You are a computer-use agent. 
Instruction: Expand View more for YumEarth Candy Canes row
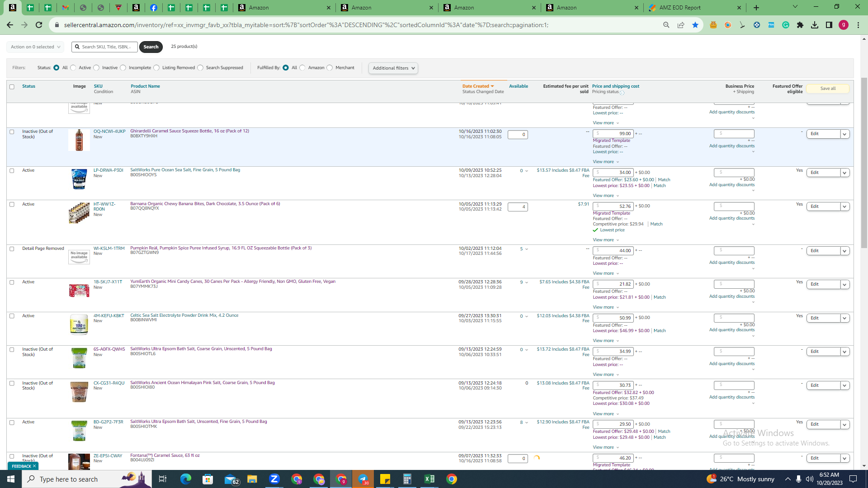click(606, 307)
